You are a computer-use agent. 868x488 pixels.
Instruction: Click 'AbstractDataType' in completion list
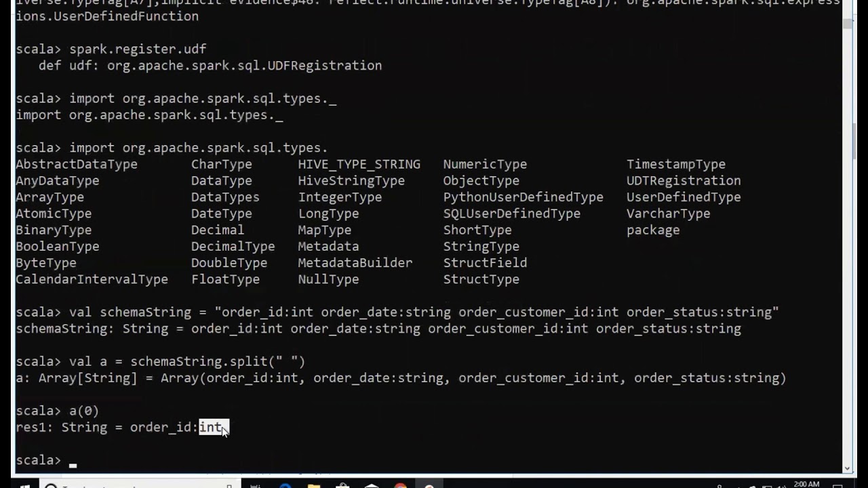77,164
